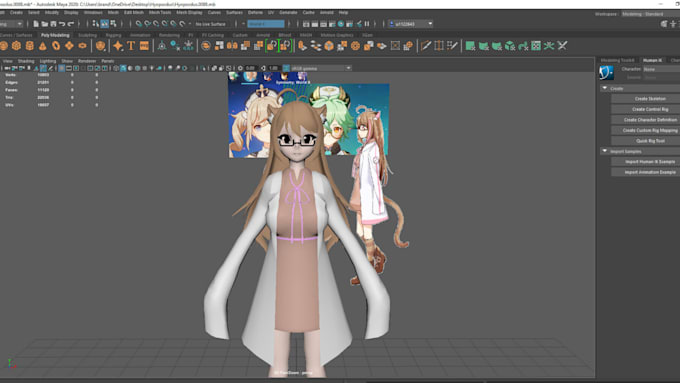680x383 pixels.
Task: Open the viewport Lighting menu
Action: (x=48, y=61)
